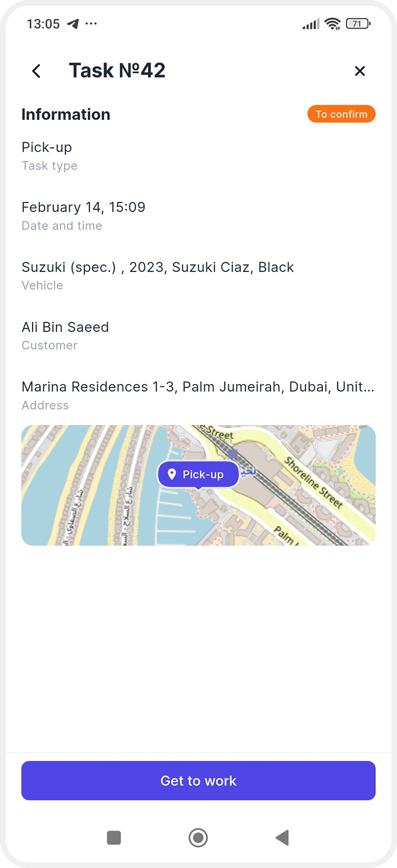This screenshot has width=397, height=868.
Task: Tap the Task №42 title
Action: click(x=117, y=71)
